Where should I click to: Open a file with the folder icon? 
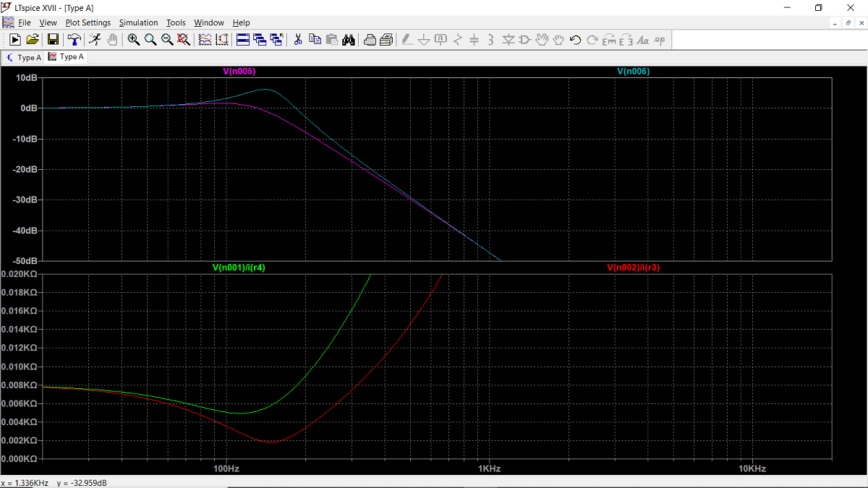pyautogui.click(x=33, y=40)
